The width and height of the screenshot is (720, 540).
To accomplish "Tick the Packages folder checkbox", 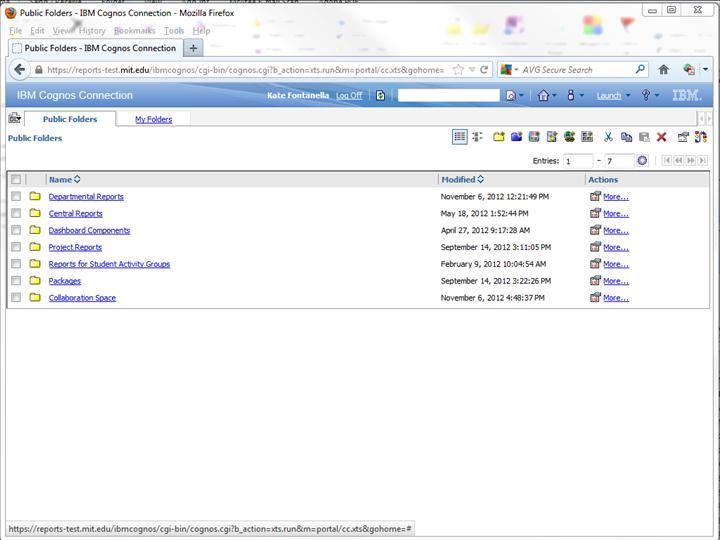I will click(x=16, y=281).
